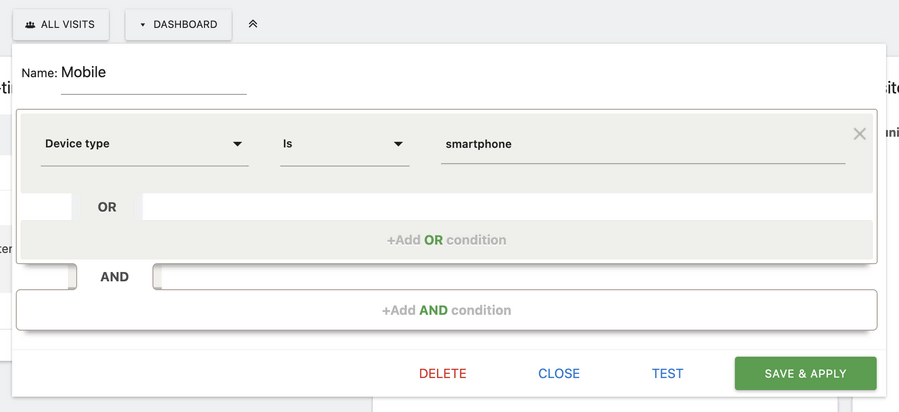Open the Device type field selector
This screenshot has height=412, width=899.
pyautogui.click(x=145, y=144)
